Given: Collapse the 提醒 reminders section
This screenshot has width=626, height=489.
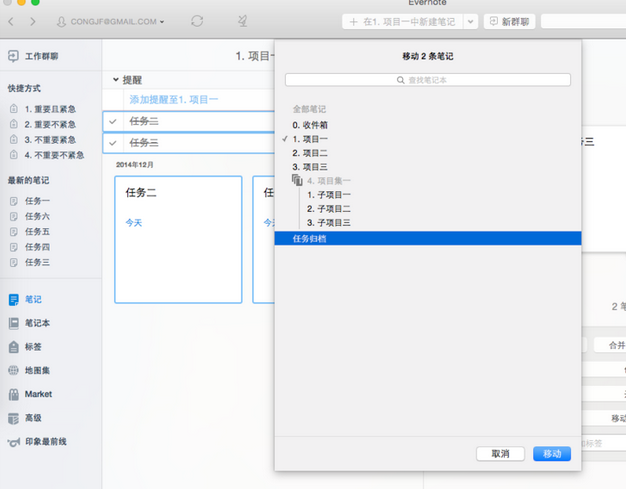Looking at the screenshot, I should pos(116,80).
